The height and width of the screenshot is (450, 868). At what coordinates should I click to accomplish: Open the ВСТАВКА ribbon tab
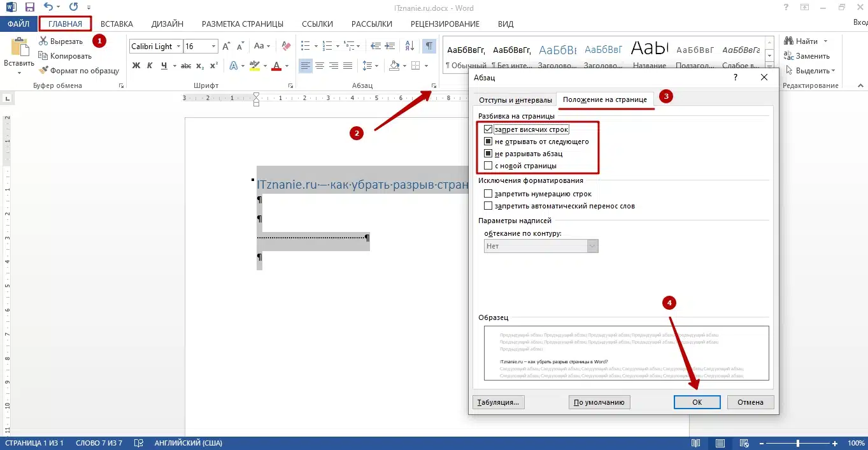[x=117, y=24]
